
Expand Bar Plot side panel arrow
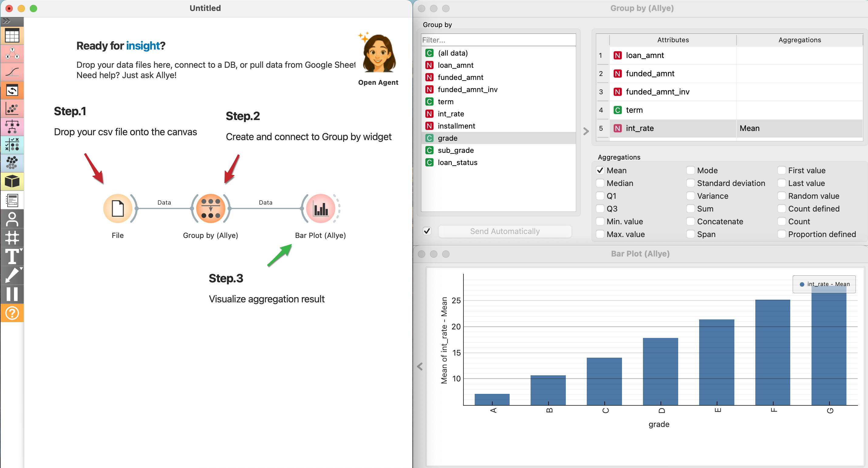(419, 366)
